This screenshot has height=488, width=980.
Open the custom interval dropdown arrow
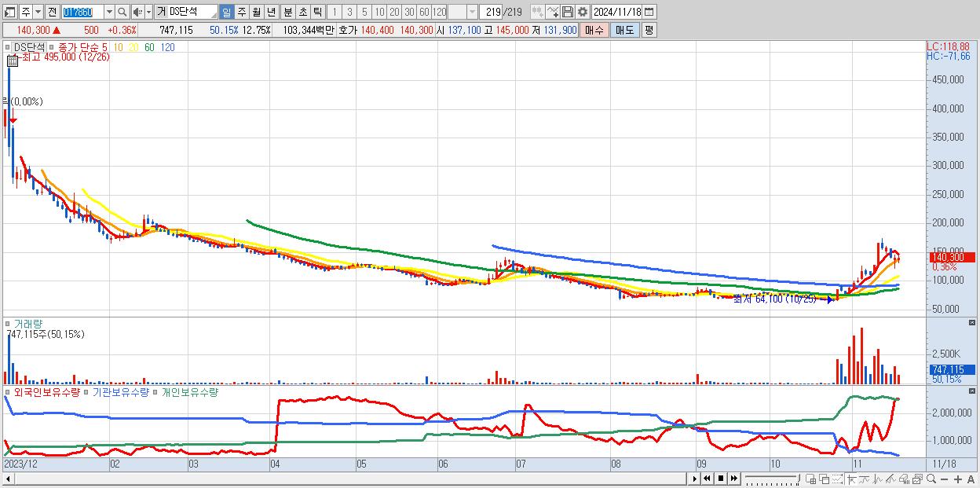pos(472,12)
